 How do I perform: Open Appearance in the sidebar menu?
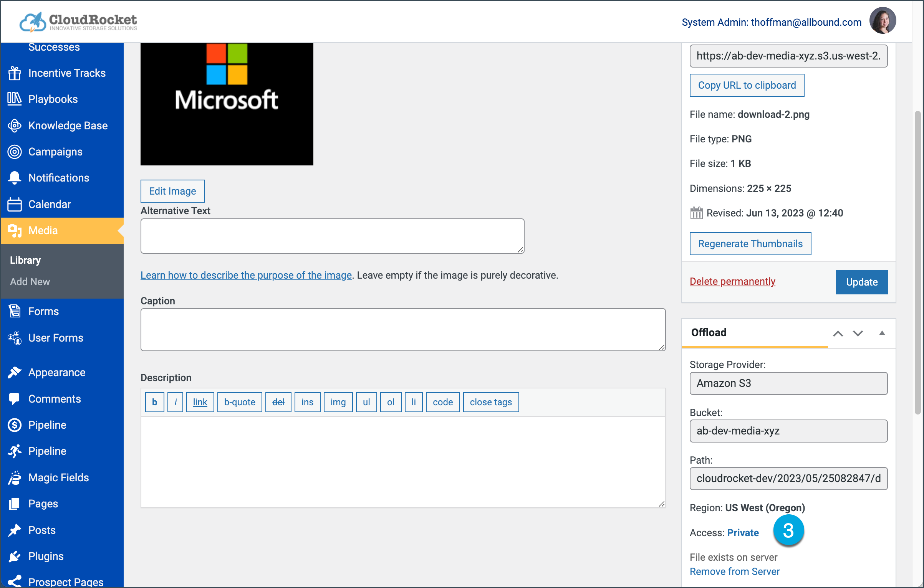click(x=57, y=372)
